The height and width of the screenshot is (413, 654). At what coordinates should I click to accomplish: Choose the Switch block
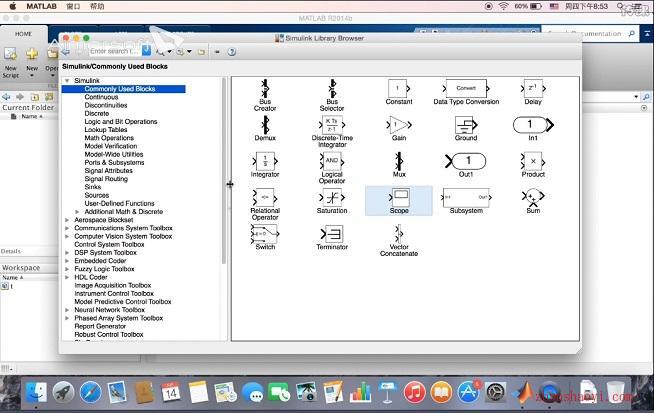coord(265,237)
